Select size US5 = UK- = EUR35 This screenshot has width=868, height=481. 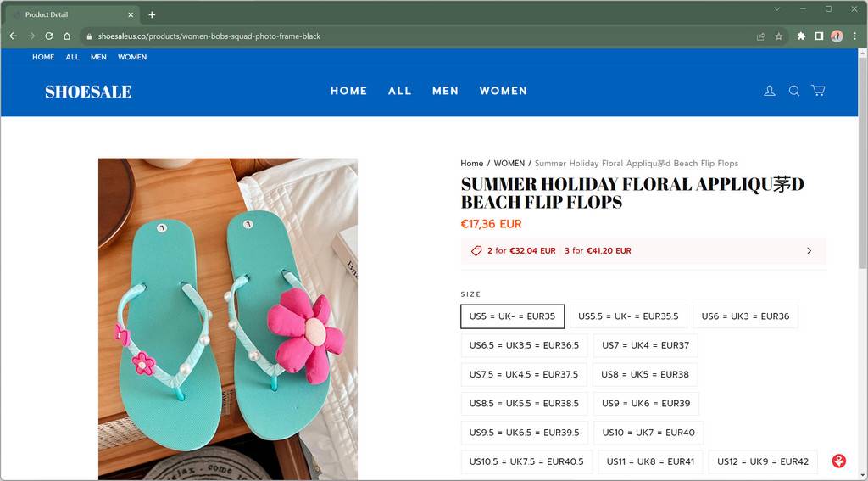click(x=512, y=316)
